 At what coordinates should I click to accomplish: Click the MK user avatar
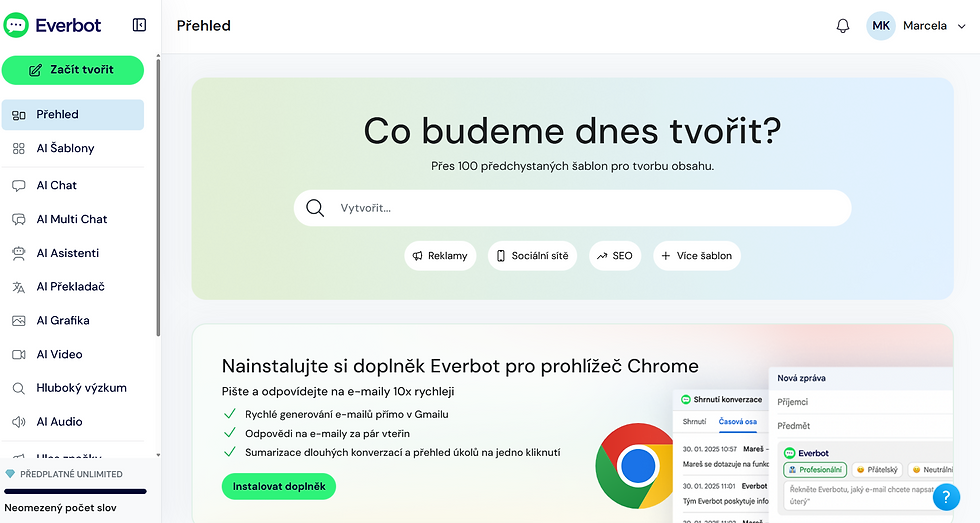881,26
